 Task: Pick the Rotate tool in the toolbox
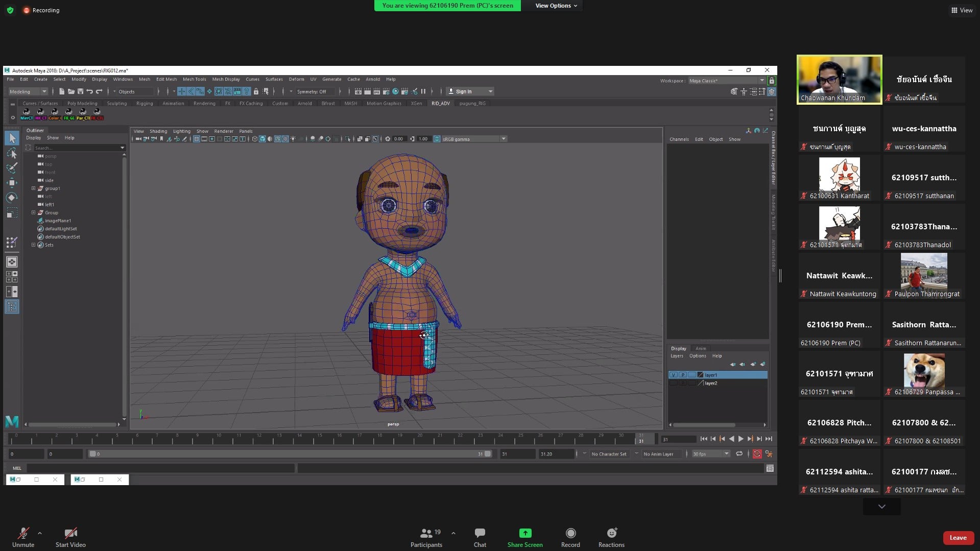[12, 198]
